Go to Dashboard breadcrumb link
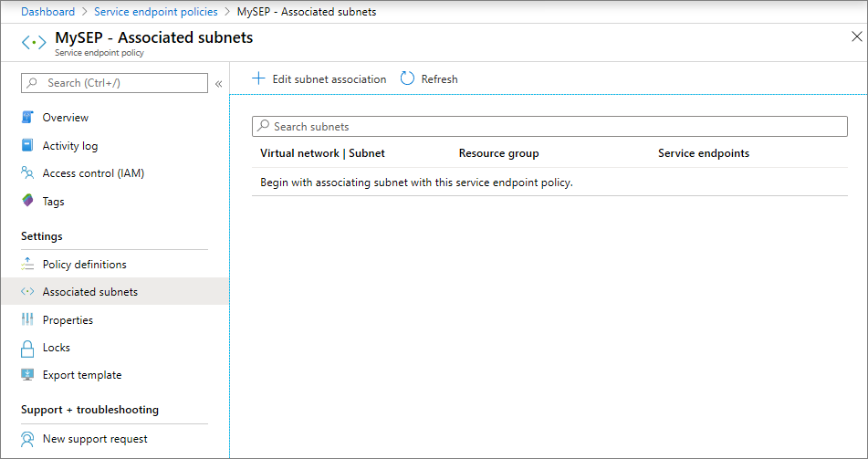This screenshot has width=868, height=459. (x=47, y=12)
